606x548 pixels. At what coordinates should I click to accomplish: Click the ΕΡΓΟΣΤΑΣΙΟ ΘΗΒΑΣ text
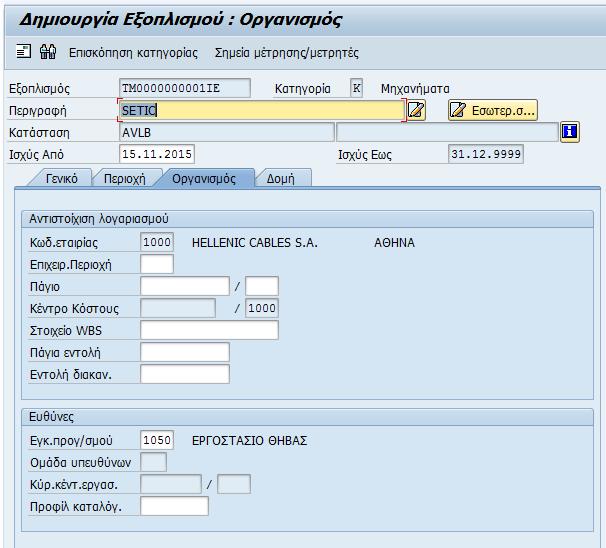[x=249, y=441]
